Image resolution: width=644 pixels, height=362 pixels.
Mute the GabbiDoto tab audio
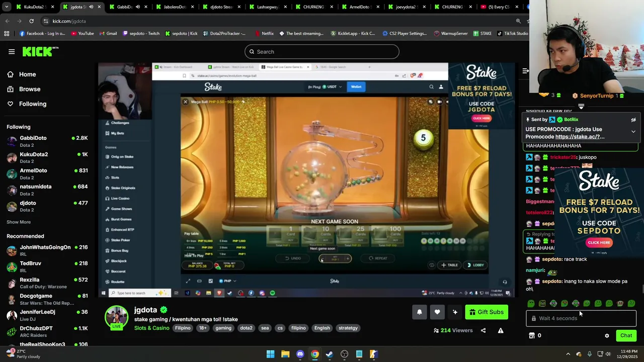(137, 7)
